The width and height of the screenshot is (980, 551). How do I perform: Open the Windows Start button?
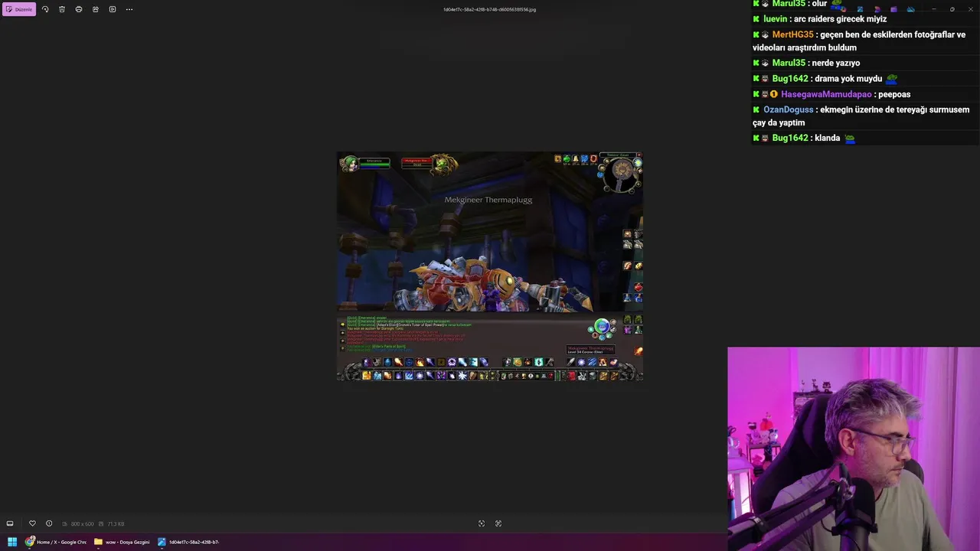coord(12,542)
